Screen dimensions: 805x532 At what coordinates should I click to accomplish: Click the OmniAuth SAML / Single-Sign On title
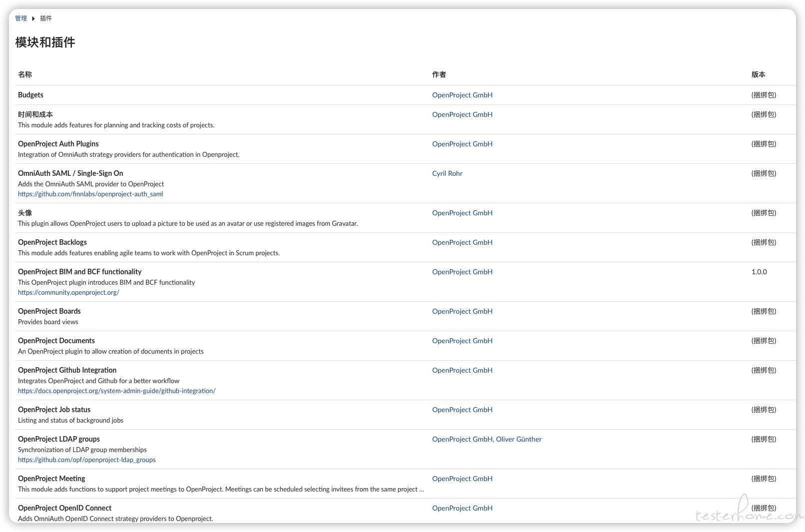click(x=70, y=174)
